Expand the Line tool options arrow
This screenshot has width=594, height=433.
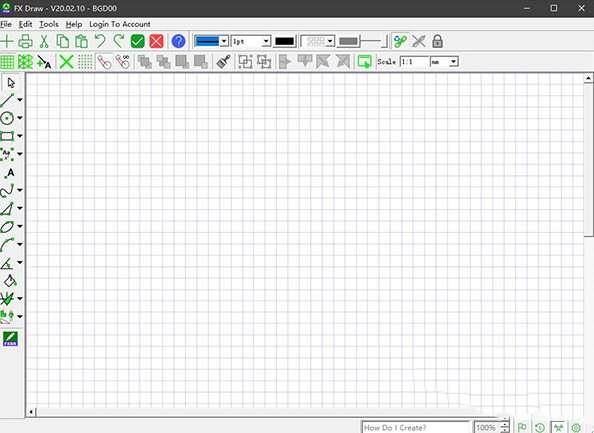click(20, 100)
